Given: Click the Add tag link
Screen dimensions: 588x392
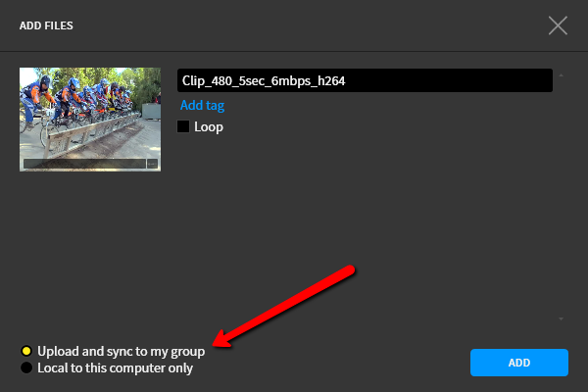Looking at the screenshot, I should tap(202, 105).
